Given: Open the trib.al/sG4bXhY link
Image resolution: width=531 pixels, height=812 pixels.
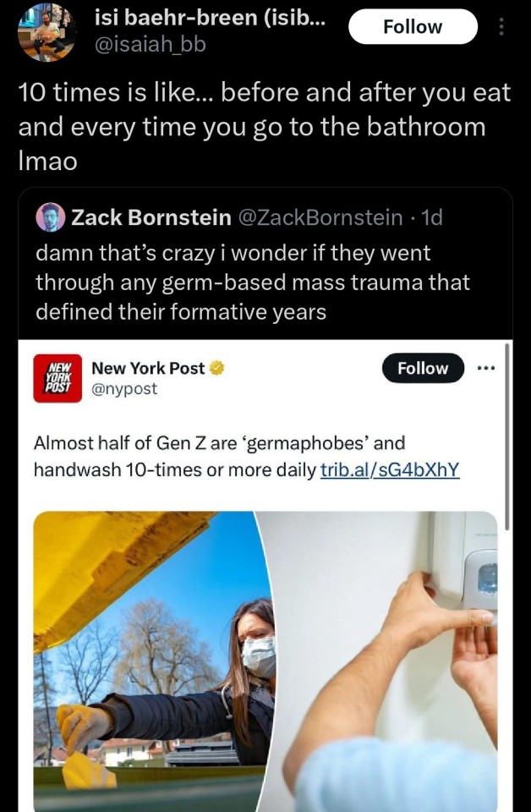Looking at the screenshot, I should (391, 469).
